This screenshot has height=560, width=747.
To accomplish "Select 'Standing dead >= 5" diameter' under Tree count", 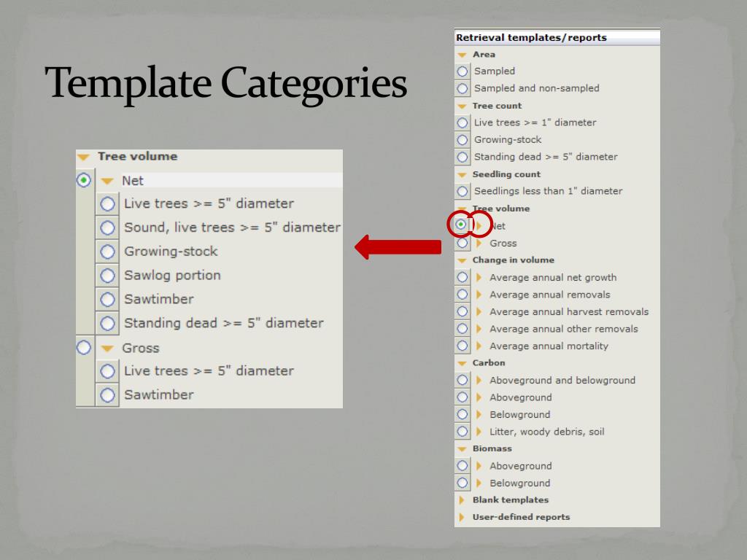I will [x=462, y=157].
